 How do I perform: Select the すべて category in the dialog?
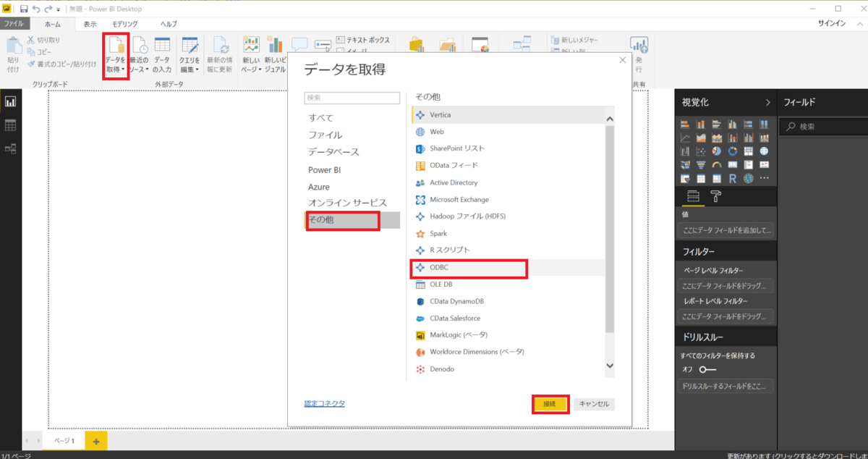pos(320,117)
